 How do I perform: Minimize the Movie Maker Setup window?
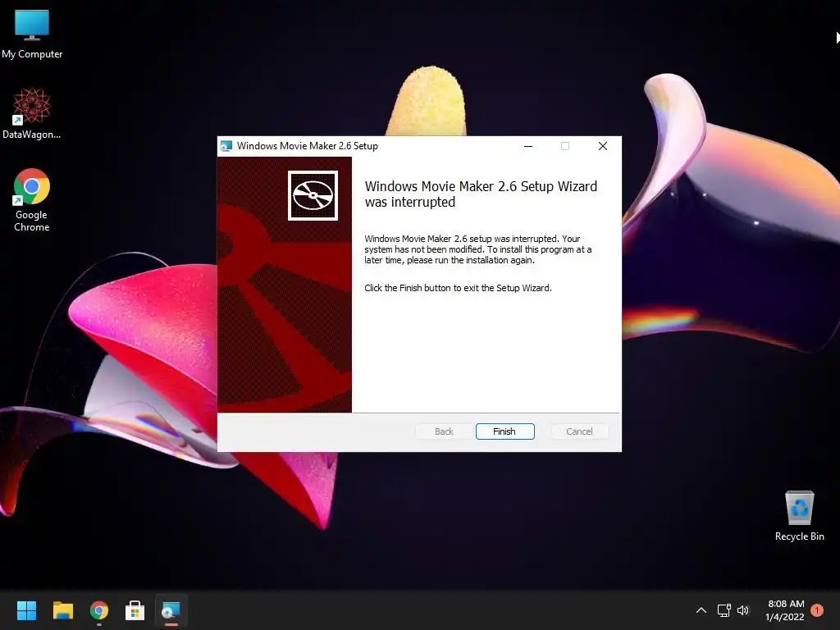click(528, 146)
